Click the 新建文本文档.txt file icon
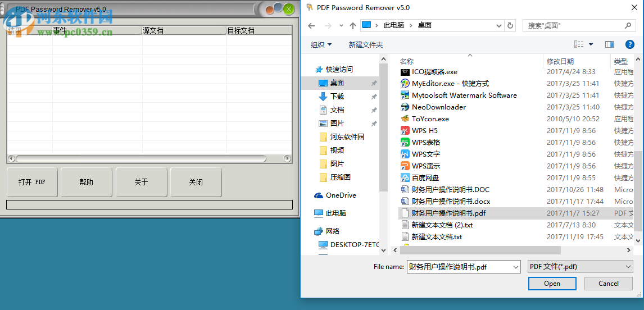The width and height of the screenshot is (644, 310). click(x=405, y=237)
